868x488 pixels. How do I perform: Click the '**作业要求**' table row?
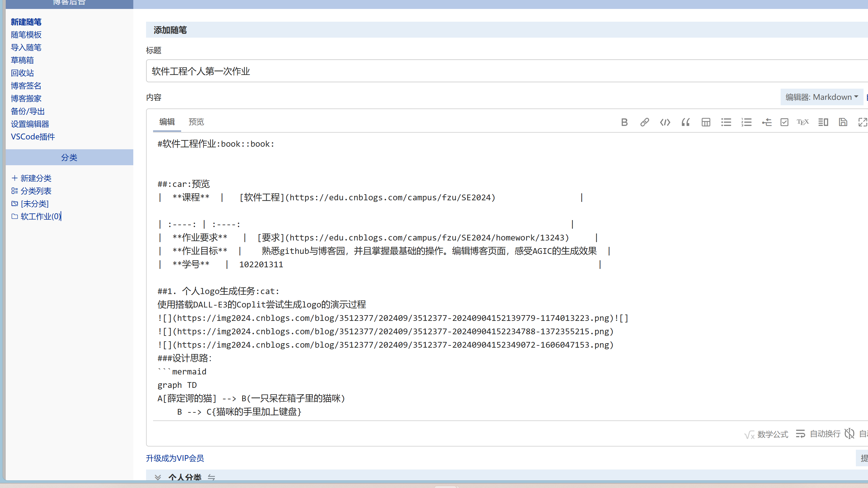[378, 238]
